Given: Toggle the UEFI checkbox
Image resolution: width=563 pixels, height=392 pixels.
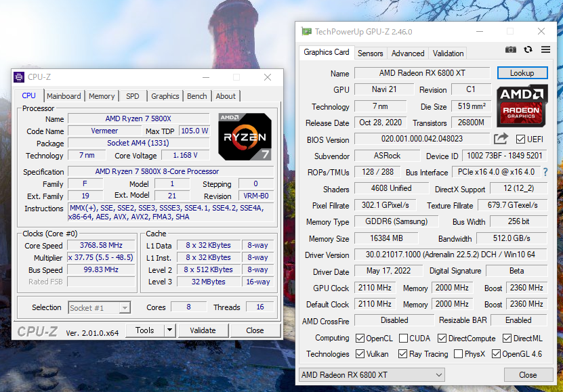Looking at the screenshot, I should click(520, 139).
